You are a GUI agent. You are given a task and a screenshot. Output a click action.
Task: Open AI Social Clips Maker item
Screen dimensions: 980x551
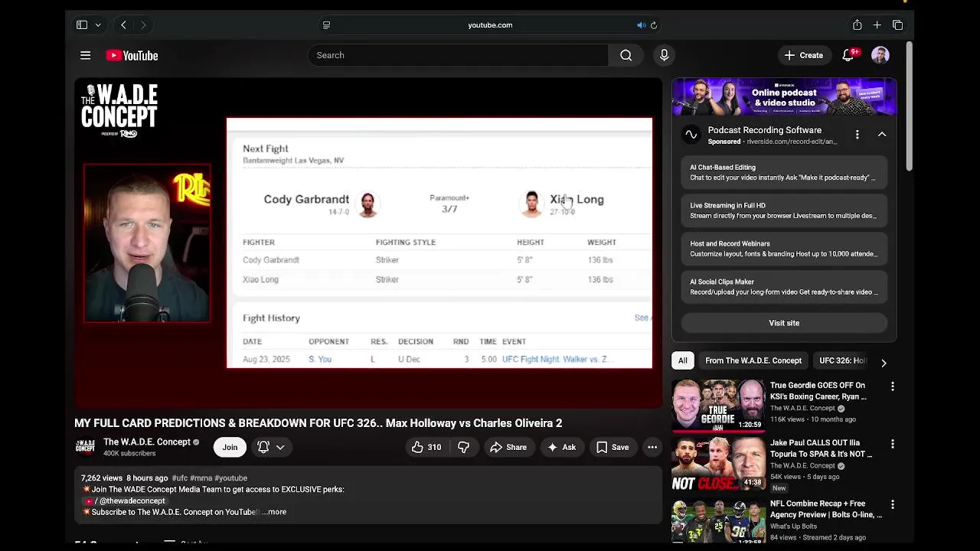tap(784, 287)
